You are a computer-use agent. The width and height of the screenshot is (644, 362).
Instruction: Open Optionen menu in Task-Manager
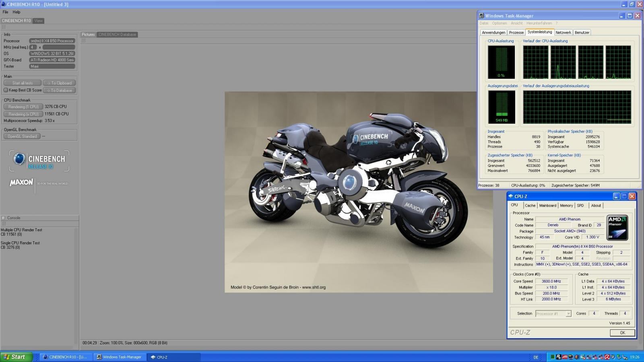500,23
